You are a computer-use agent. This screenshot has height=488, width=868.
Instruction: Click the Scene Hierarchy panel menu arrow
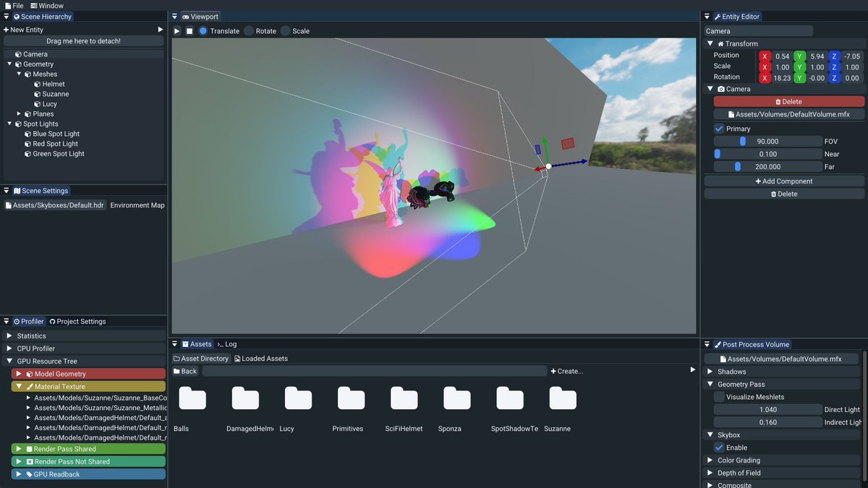click(7, 17)
